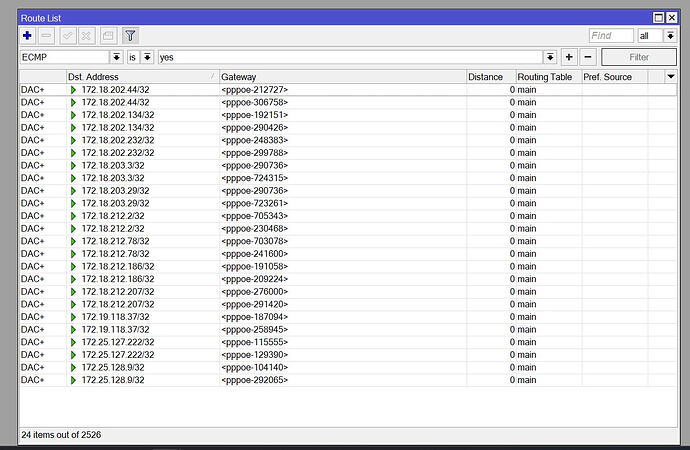The height and width of the screenshot is (450, 690).
Task: Click the Filter button
Action: [x=639, y=57]
